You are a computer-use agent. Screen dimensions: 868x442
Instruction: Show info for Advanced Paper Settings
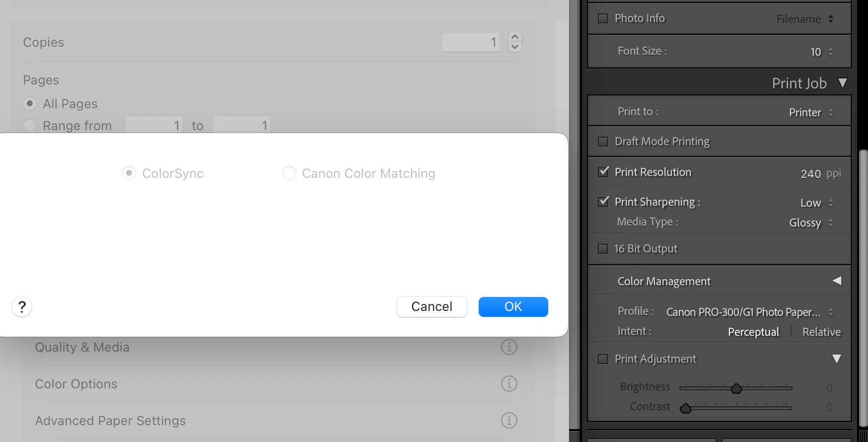pyautogui.click(x=509, y=420)
